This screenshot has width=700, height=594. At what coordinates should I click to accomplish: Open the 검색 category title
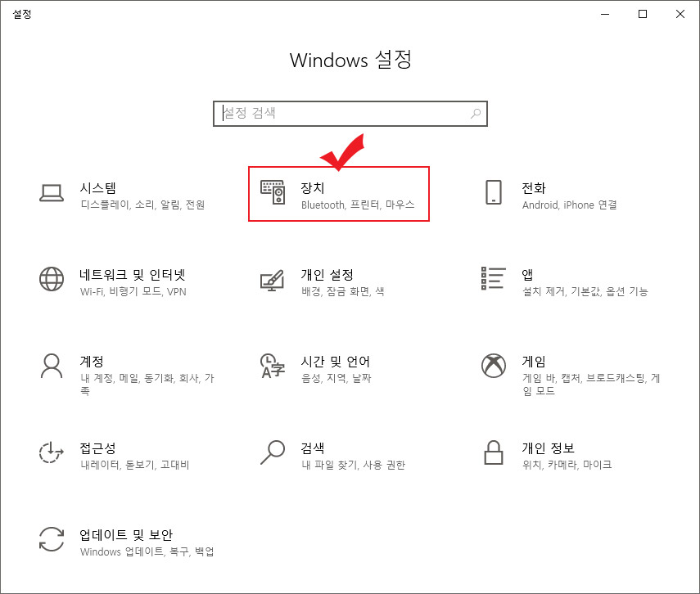pos(313,448)
